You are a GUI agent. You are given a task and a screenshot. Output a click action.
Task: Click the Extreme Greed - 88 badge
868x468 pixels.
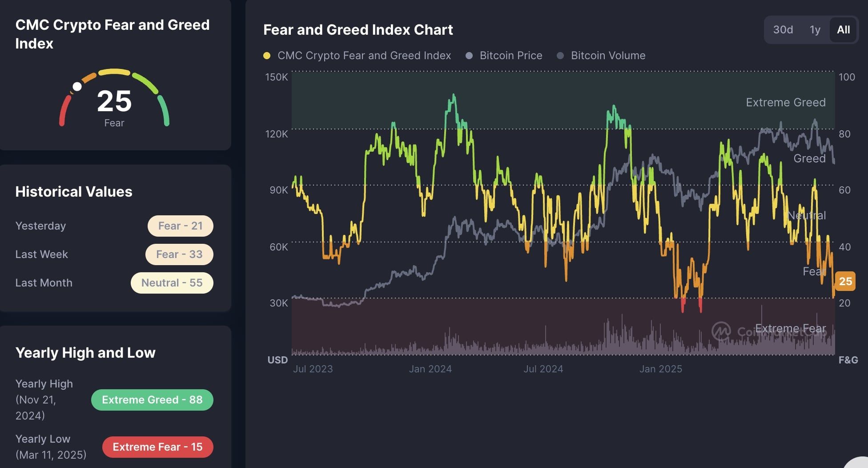tap(152, 400)
